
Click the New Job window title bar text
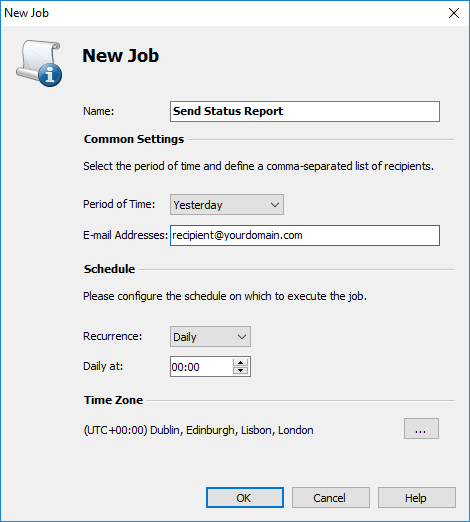[26, 13]
